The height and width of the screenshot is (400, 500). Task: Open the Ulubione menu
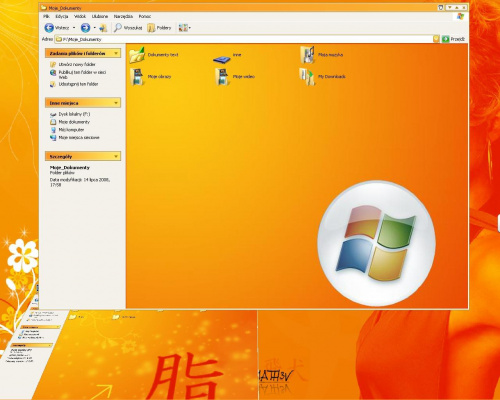tap(100, 16)
